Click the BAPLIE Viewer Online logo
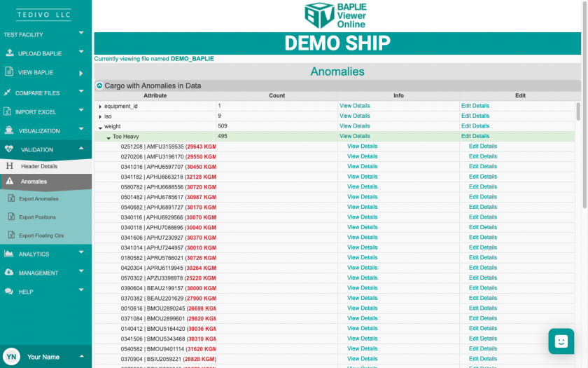 [x=335, y=15]
